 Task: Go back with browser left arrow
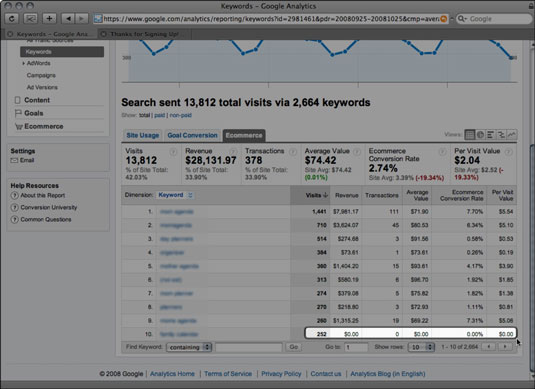point(69,18)
